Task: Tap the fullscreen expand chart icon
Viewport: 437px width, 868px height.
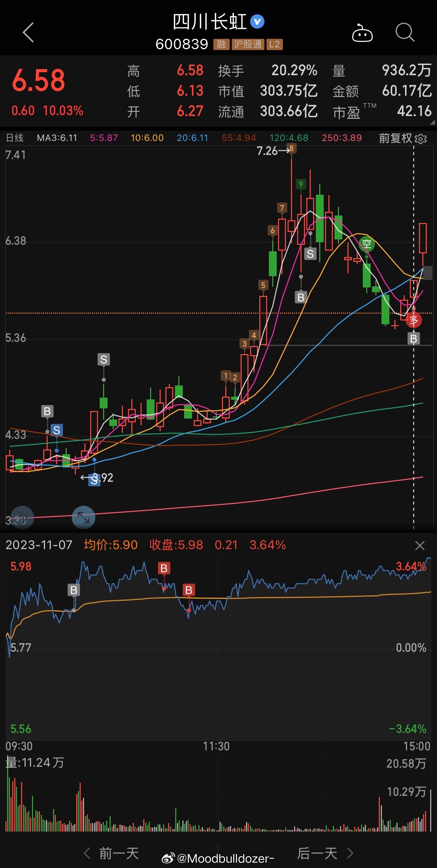Action: pyautogui.click(x=83, y=517)
